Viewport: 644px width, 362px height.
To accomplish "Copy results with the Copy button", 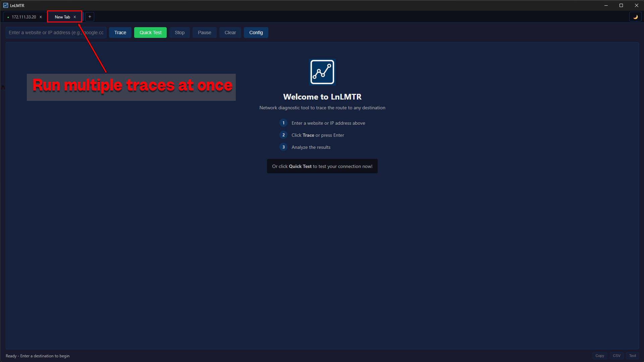I will (x=600, y=356).
